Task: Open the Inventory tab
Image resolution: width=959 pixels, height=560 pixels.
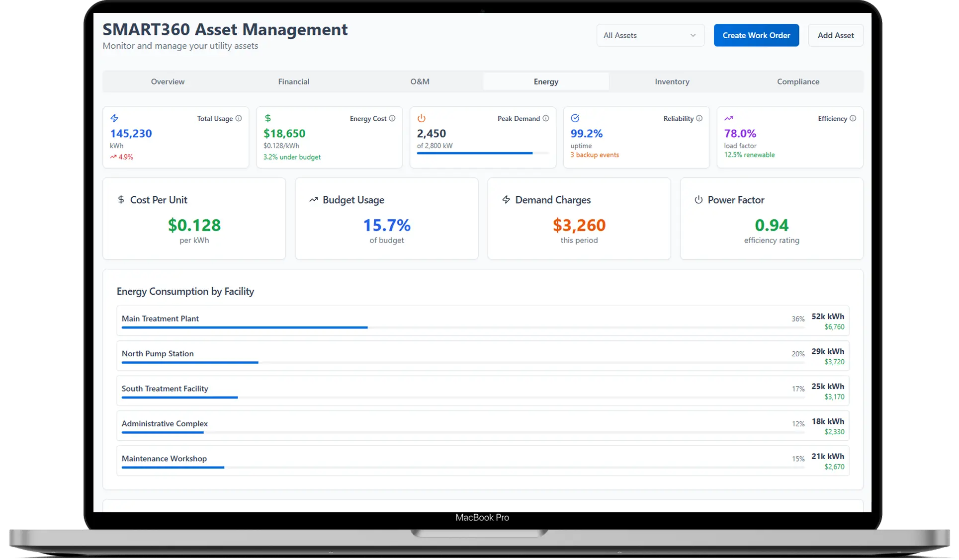Action: (672, 81)
